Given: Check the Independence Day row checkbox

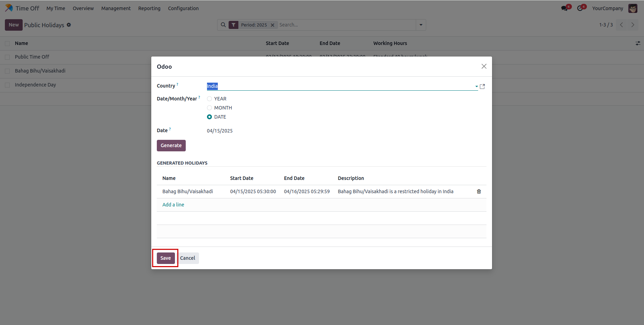Looking at the screenshot, I should pyautogui.click(x=7, y=85).
